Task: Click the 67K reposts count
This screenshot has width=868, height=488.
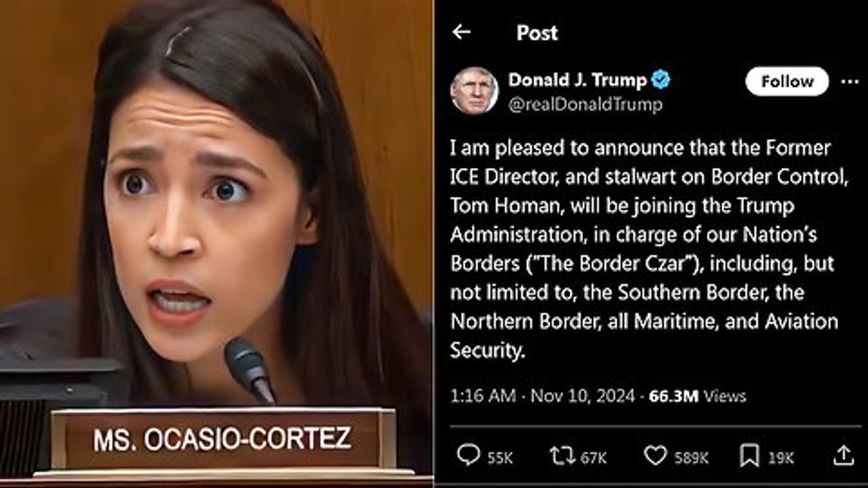Action: click(x=593, y=458)
